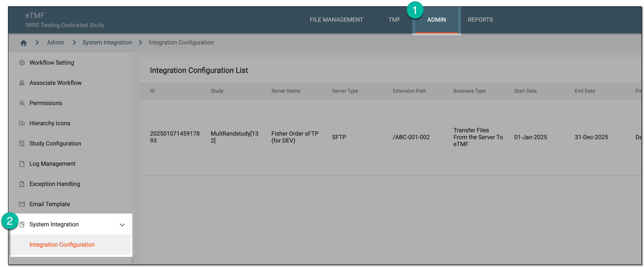
Task: Click the Study Configuration document icon
Action: [22, 143]
